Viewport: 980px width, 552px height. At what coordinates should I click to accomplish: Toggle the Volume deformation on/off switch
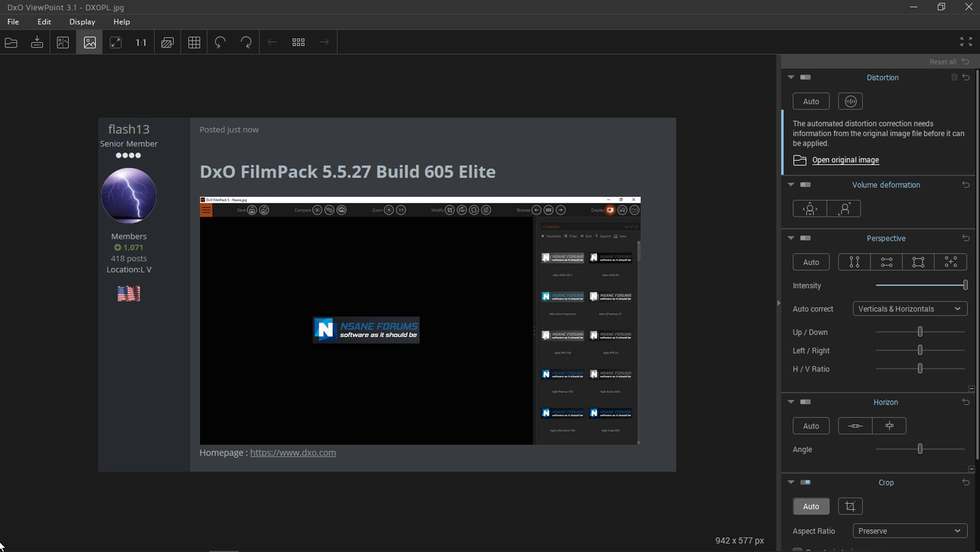point(805,185)
